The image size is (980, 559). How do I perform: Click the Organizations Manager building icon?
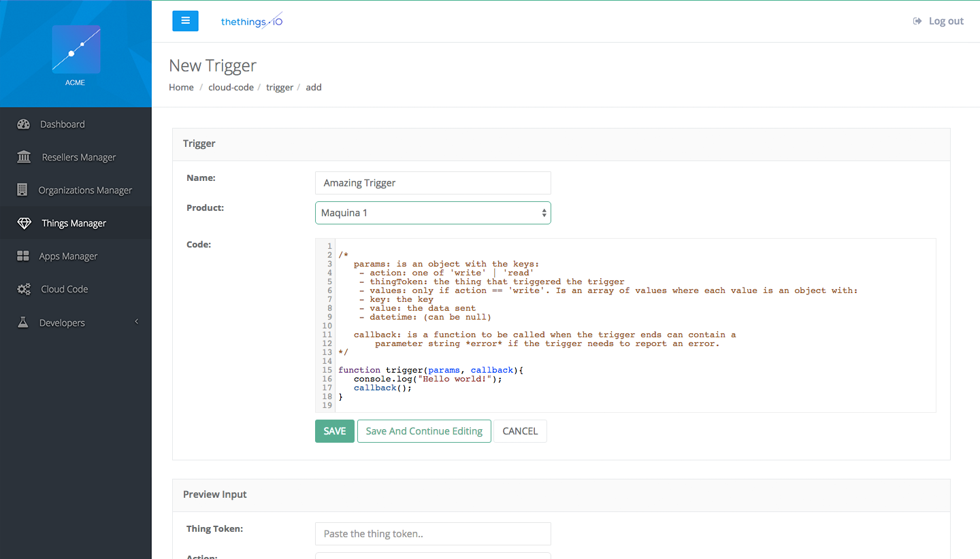point(22,190)
